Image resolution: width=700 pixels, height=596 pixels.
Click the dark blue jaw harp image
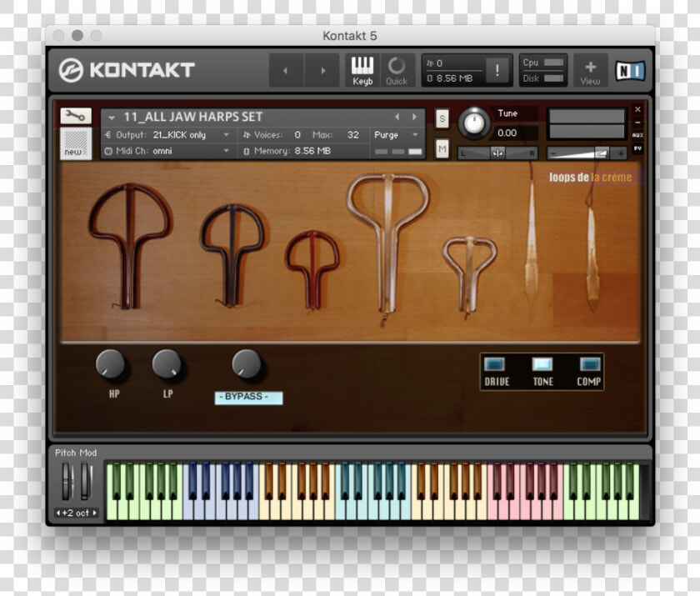click(232, 254)
